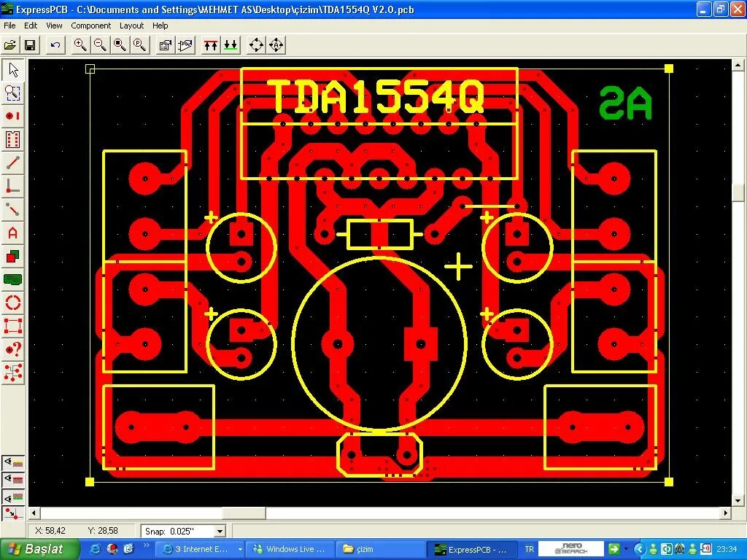747x560 pixels.
Task: Click the TDA1554Q silkscreen text on the board
Action: pos(377,96)
